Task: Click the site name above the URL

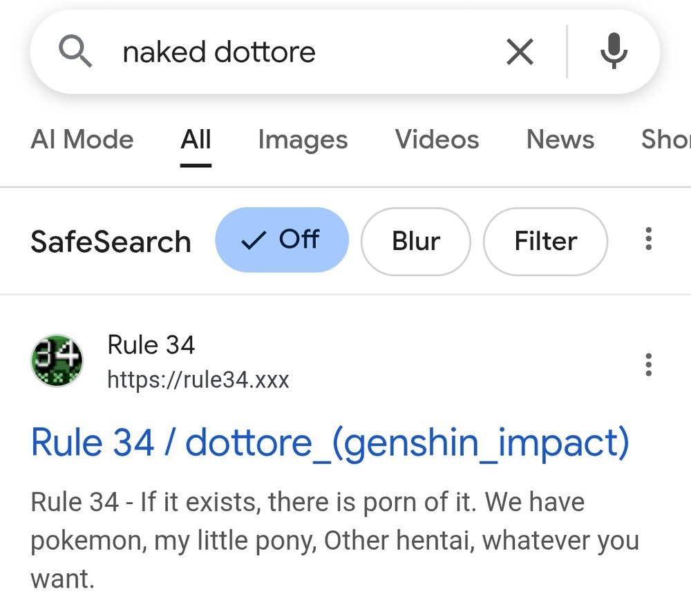Action: 151,345
